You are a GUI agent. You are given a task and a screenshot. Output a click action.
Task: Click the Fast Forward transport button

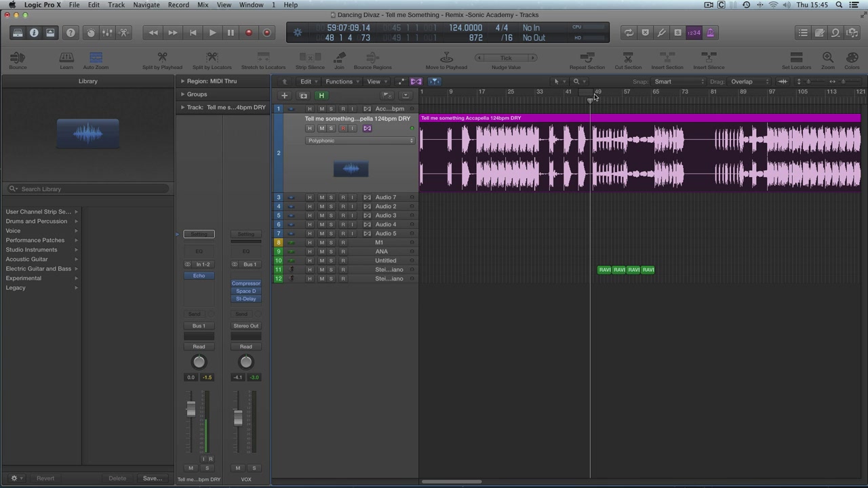tap(173, 33)
